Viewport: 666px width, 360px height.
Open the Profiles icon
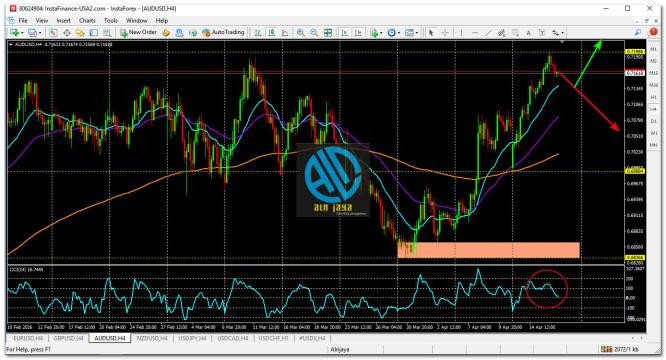pos(32,33)
